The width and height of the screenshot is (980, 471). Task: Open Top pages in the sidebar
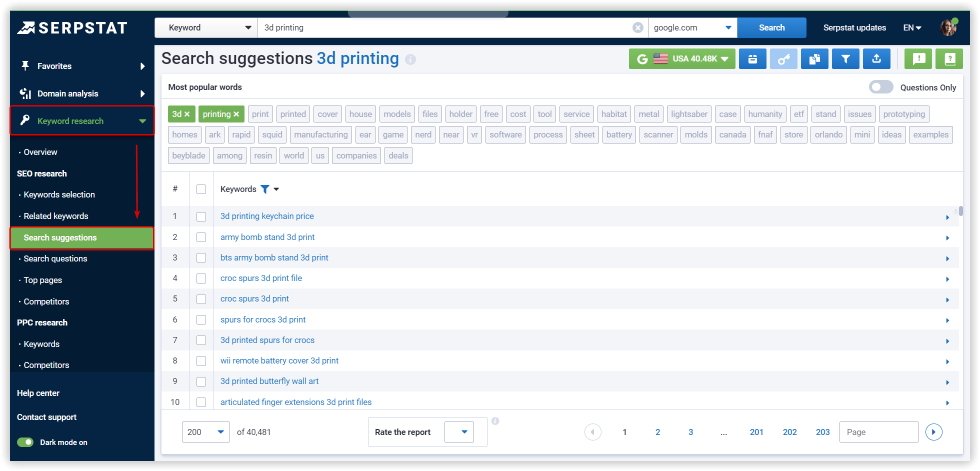pos(42,280)
